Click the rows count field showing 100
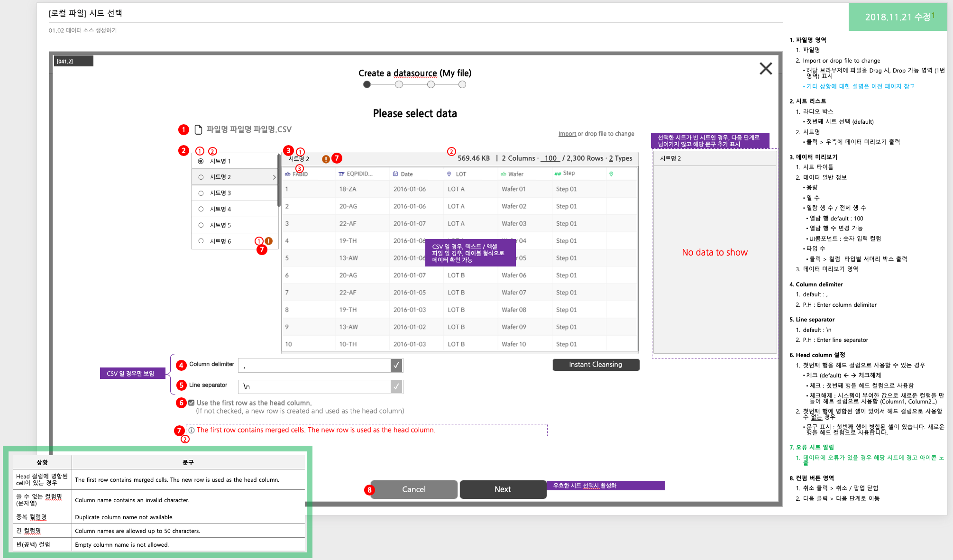Viewport: 953px width, 560px height. [x=550, y=158]
